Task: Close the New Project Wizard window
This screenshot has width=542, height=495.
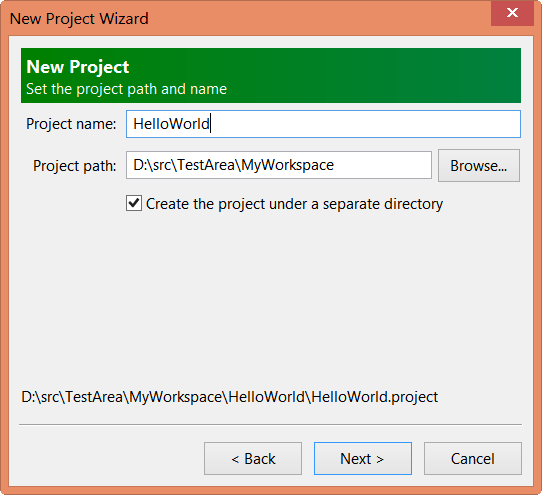Action: coord(512,13)
